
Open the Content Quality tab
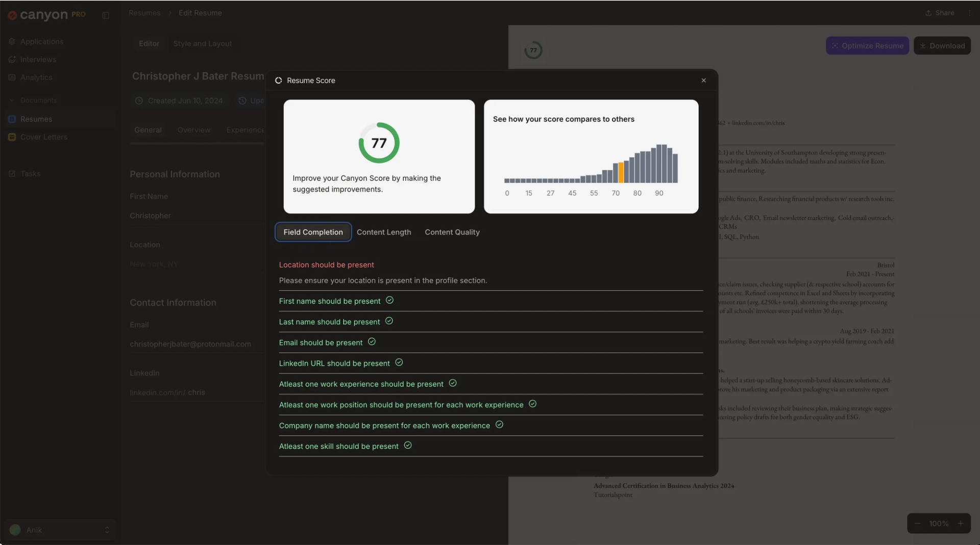(452, 232)
